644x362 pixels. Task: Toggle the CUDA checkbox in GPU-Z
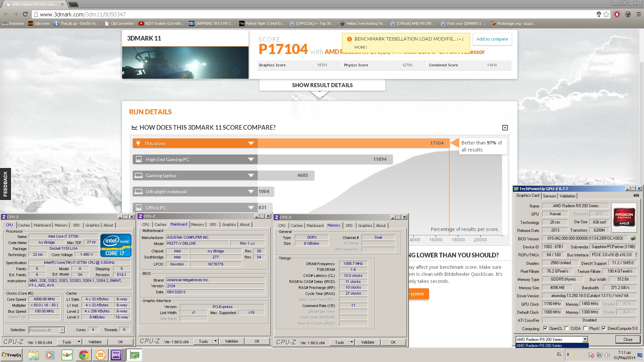pos(567,328)
